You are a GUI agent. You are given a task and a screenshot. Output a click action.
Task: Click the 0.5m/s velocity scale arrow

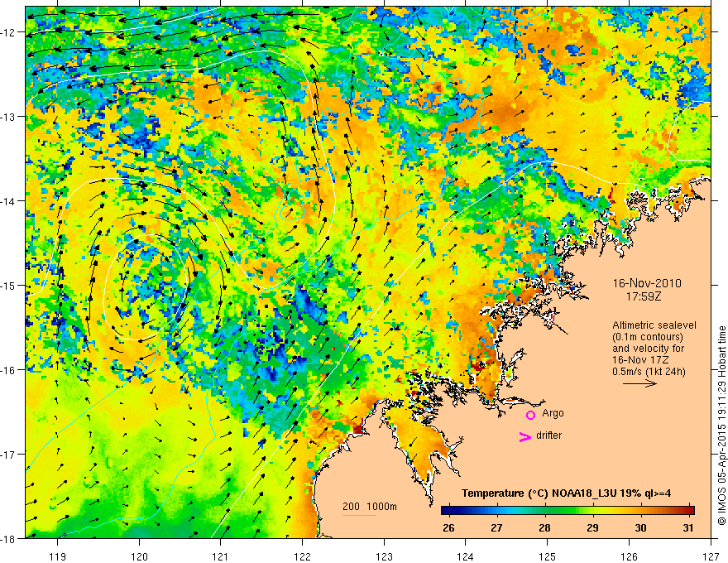click(x=639, y=383)
